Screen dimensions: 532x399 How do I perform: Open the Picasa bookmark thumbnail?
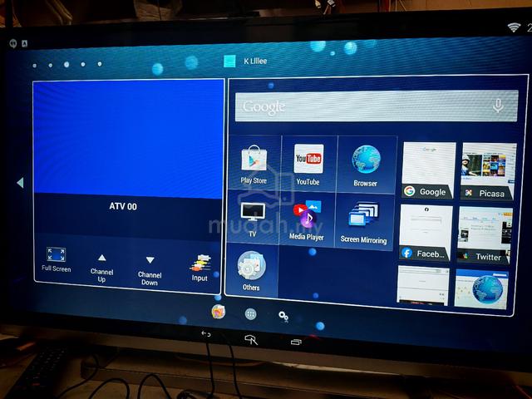488,171
